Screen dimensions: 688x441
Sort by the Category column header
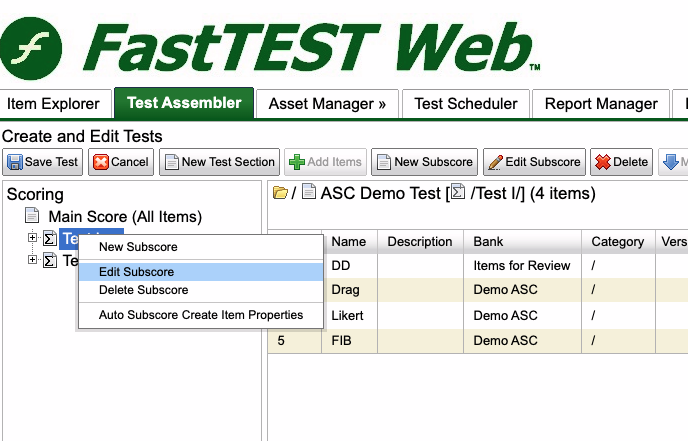tap(618, 242)
